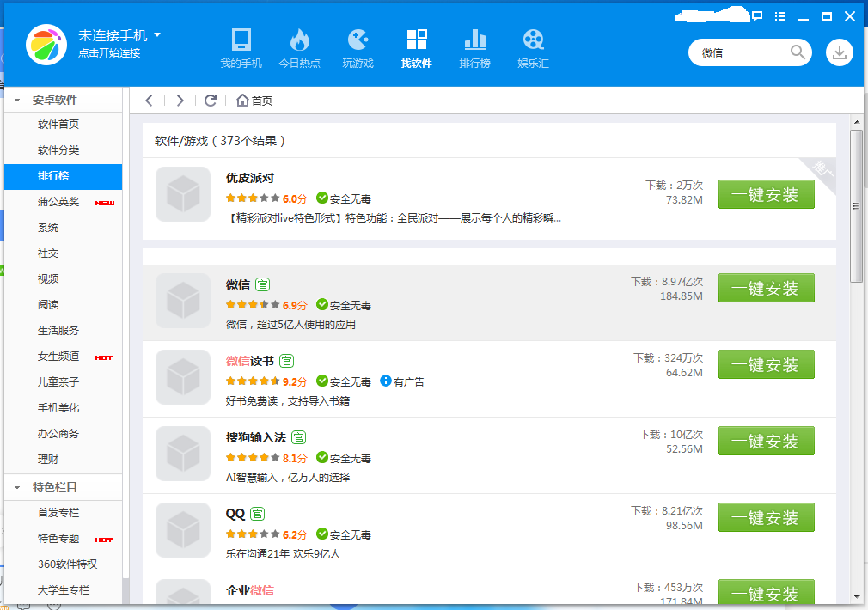Install QQ with 一键安装
Viewport: 868px width, 610px height.
766,517
